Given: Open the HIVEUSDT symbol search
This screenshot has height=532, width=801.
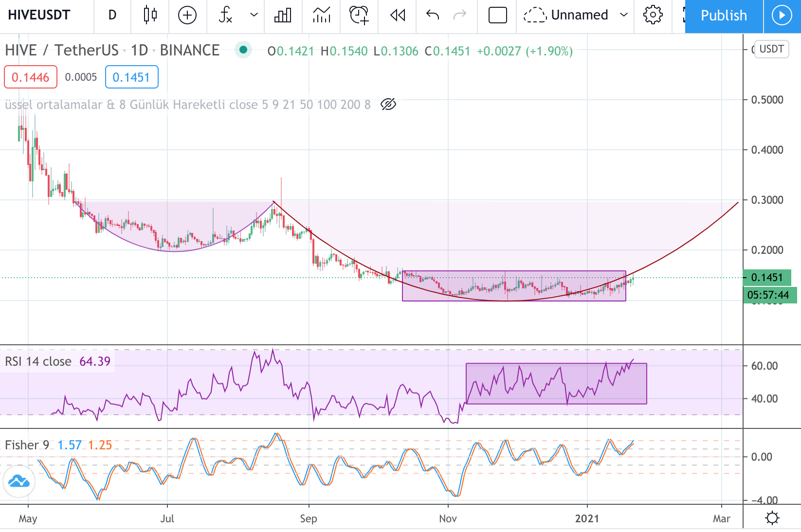Looking at the screenshot, I should (39, 15).
